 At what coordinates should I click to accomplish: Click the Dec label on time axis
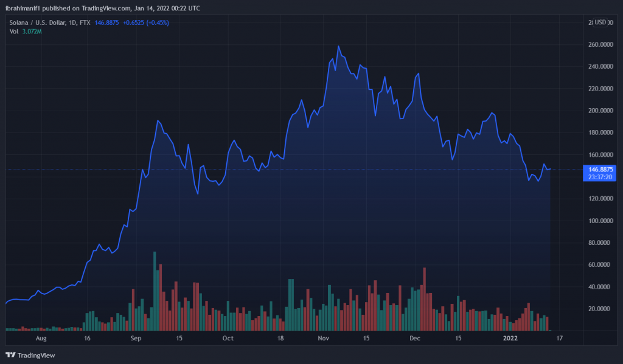pyautogui.click(x=414, y=337)
